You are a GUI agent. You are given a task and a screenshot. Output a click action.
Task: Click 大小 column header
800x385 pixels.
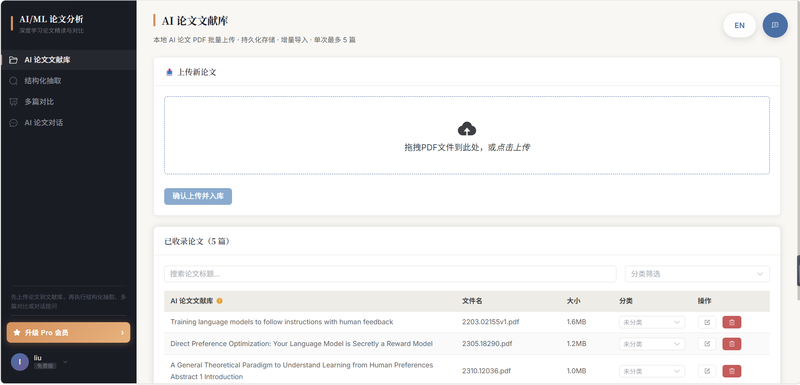(573, 301)
